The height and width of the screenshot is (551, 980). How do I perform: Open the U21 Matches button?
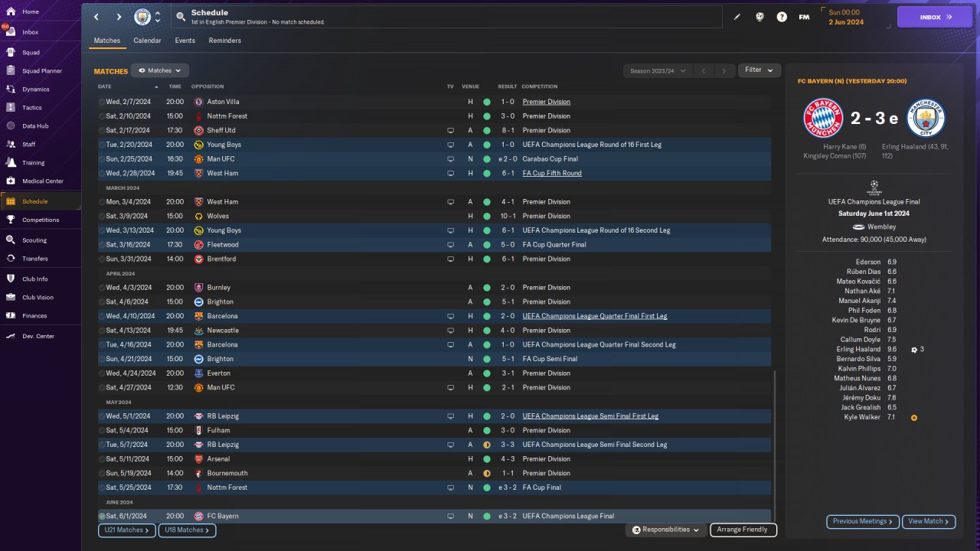coord(127,530)
